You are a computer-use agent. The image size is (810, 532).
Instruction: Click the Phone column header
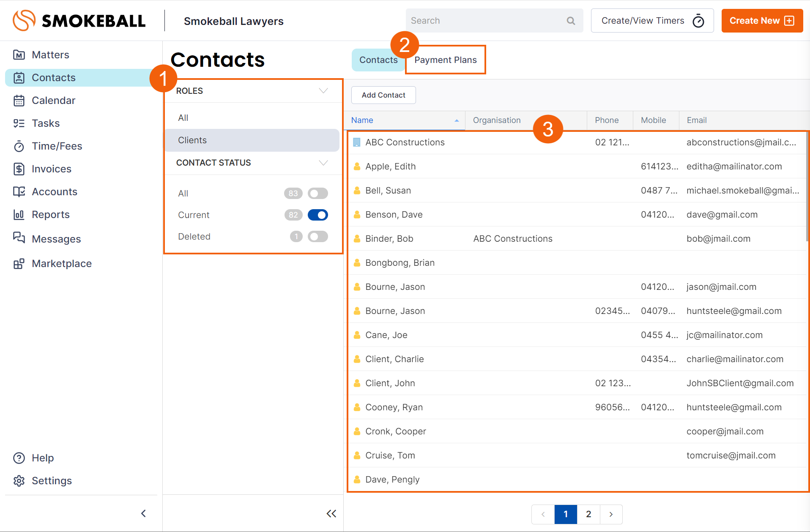pos(607,120)
